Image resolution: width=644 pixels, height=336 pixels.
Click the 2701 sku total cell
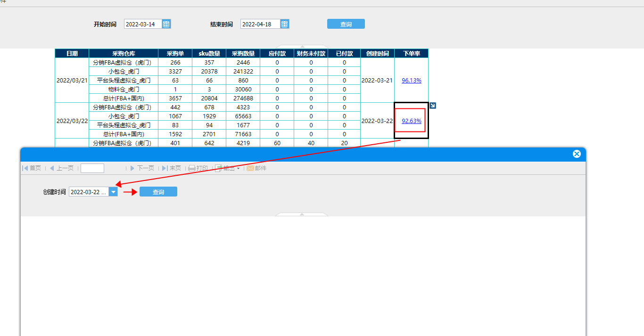(x=209, y=134)
